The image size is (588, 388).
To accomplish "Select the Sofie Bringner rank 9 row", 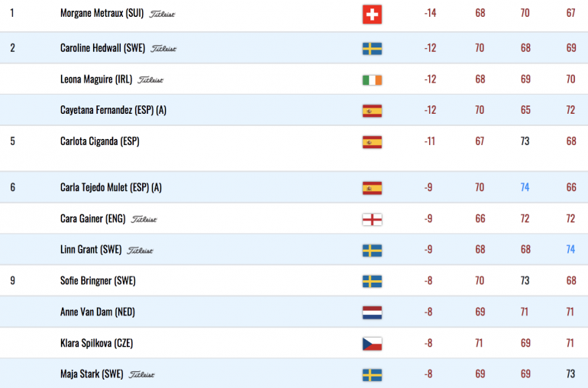I will click(294, 280).
